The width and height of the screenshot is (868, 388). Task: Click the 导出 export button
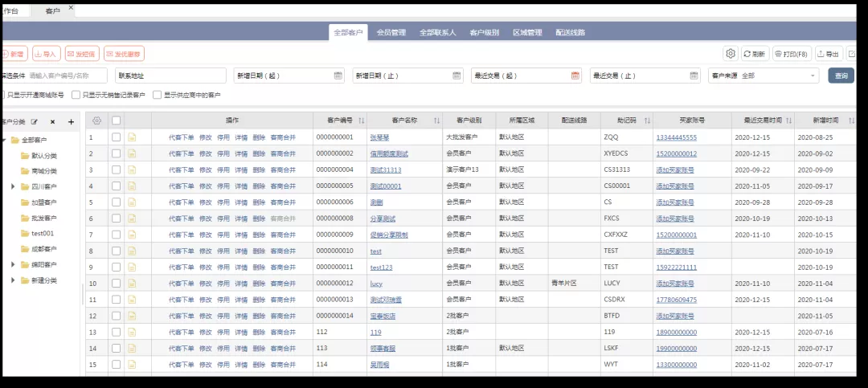pyautogui.click(x=829, y=54)
